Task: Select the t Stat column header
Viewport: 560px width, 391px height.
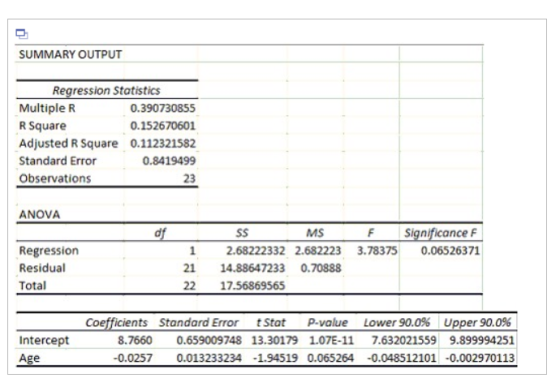Action: 271,322
